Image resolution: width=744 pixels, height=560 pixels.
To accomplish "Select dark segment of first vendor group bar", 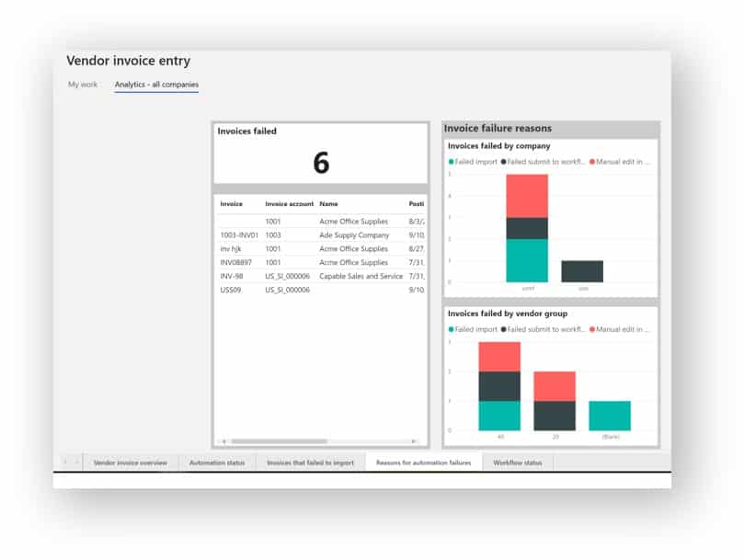I will click(x=499, y=386).
